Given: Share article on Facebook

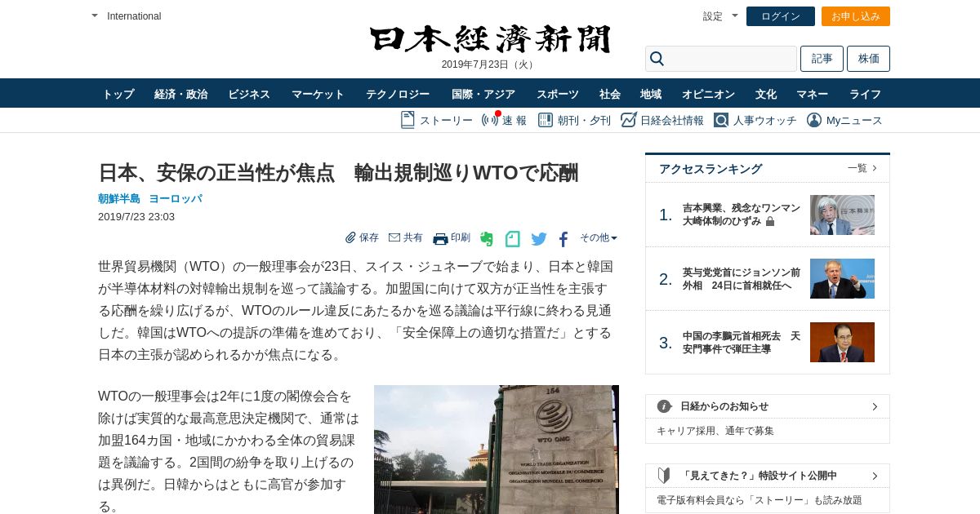Looking at the screenshot, I should coord(563,239).
